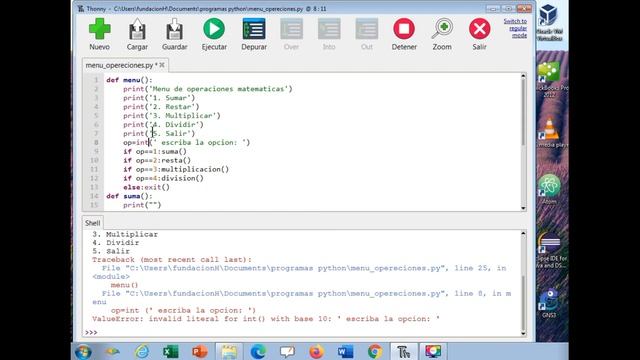Click the '4. Dividir' shell output
This screenshot has width=640, height=360.
tap(116, 242)
